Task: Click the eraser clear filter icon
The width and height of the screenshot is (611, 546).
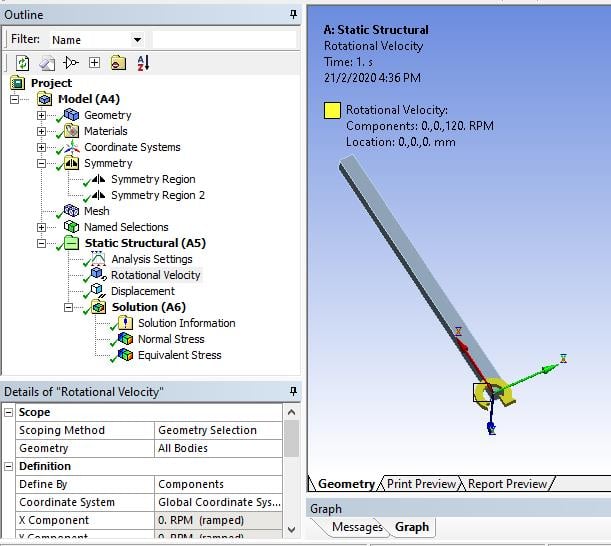Action: [x=47, y=63]
